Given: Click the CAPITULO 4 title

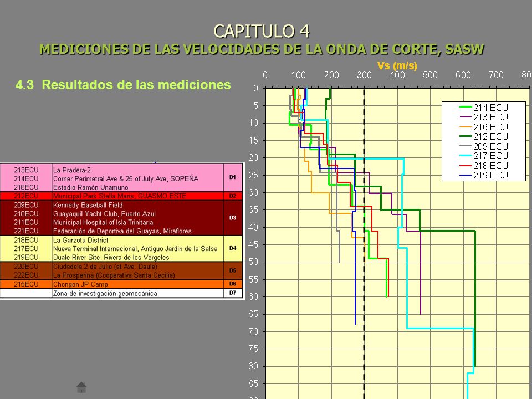Looking at the screenshot, I should coord(262,31).
